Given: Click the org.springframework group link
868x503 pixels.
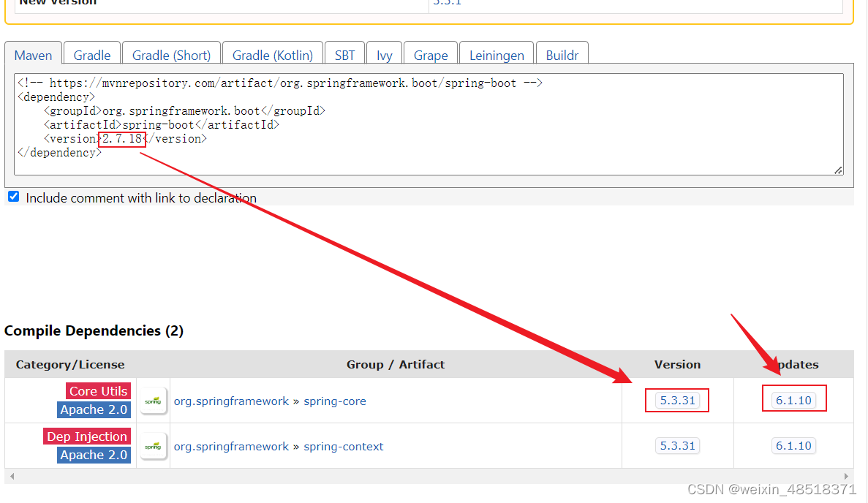Looking at the screenshot, I should coord(232,401).
